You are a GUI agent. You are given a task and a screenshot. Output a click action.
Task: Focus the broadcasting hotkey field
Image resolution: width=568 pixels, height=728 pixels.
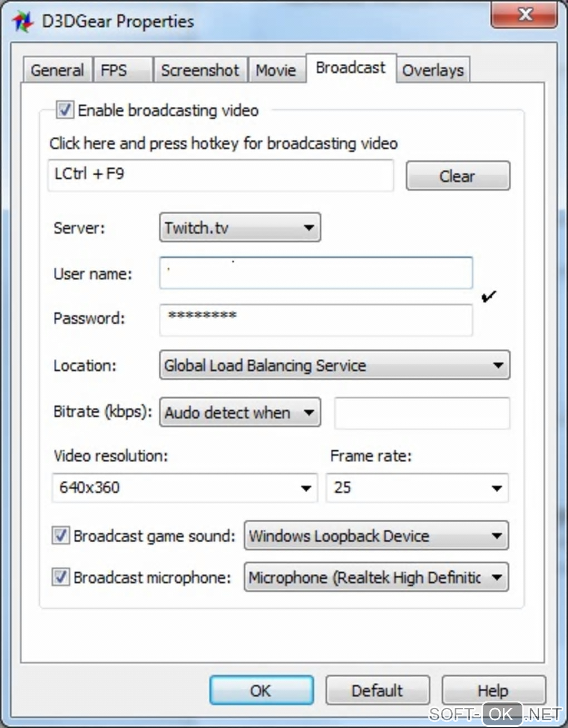tap(221, 175)
